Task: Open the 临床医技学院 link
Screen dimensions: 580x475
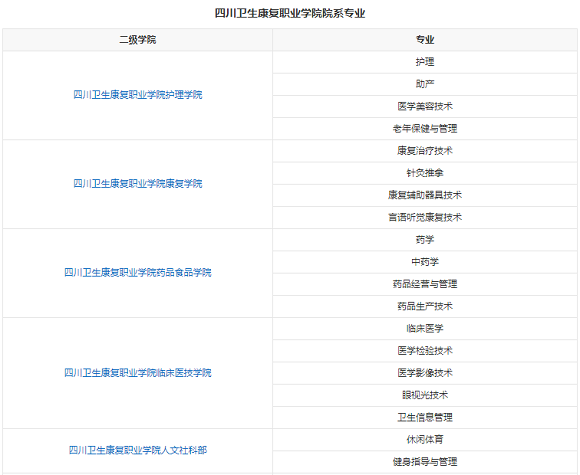Action: click(138, 373)
